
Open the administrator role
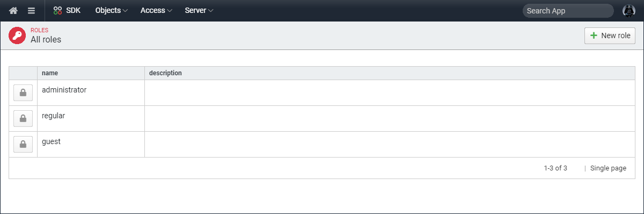(x=64, y=90)
